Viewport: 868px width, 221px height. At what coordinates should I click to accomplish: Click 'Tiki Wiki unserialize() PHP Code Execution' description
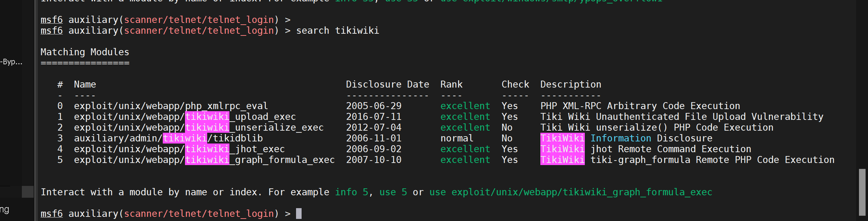coord(657,128)
